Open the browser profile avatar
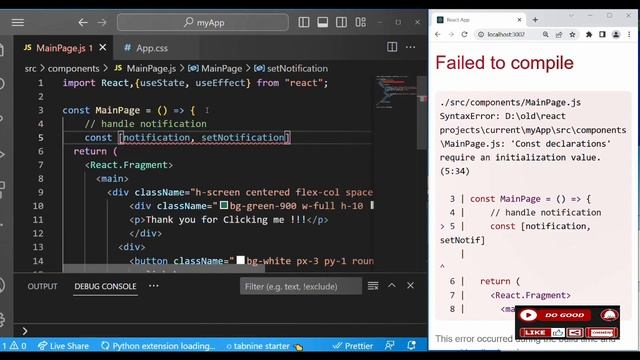Image resolution: width=640 pixels, height=360 pixels. tap(616, 35)
